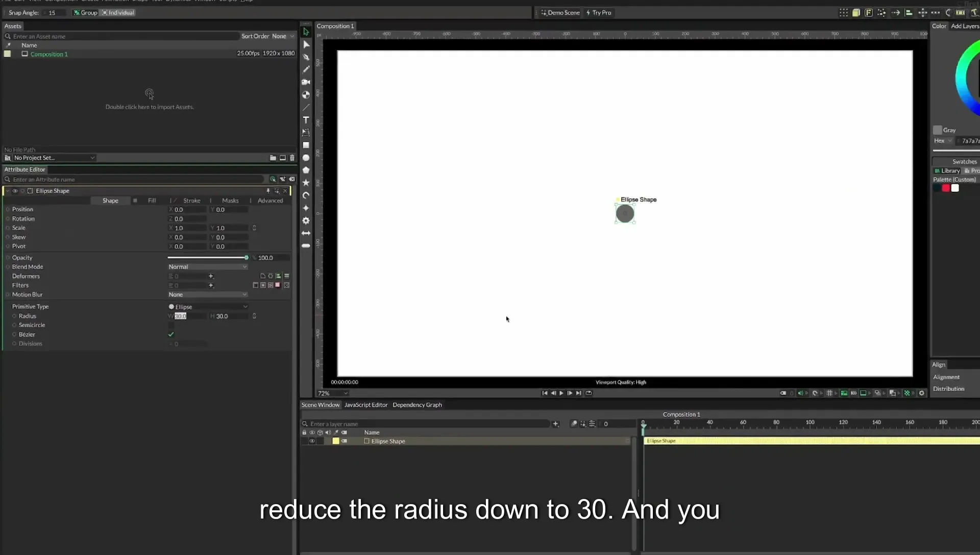Toggle Radius proportional lock

pos(254,316)
